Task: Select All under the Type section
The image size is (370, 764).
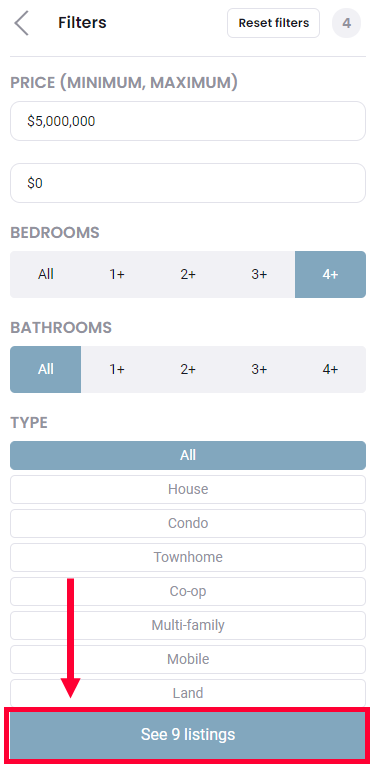Action: coord(188,455)
